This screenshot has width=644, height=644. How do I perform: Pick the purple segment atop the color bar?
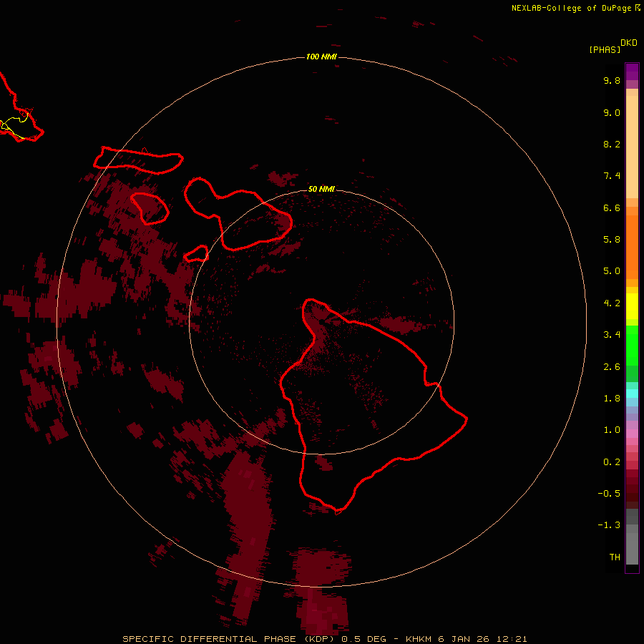(632, 72)
